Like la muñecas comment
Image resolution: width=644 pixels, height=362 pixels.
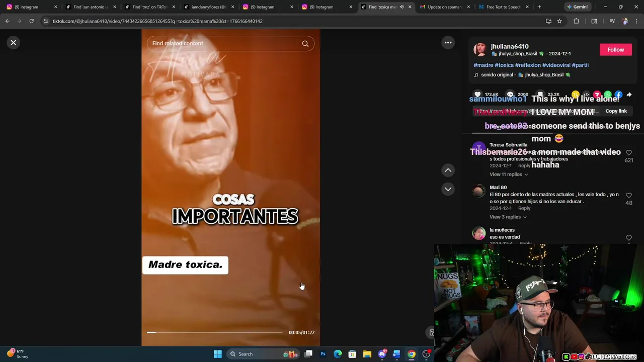(629, 238)
